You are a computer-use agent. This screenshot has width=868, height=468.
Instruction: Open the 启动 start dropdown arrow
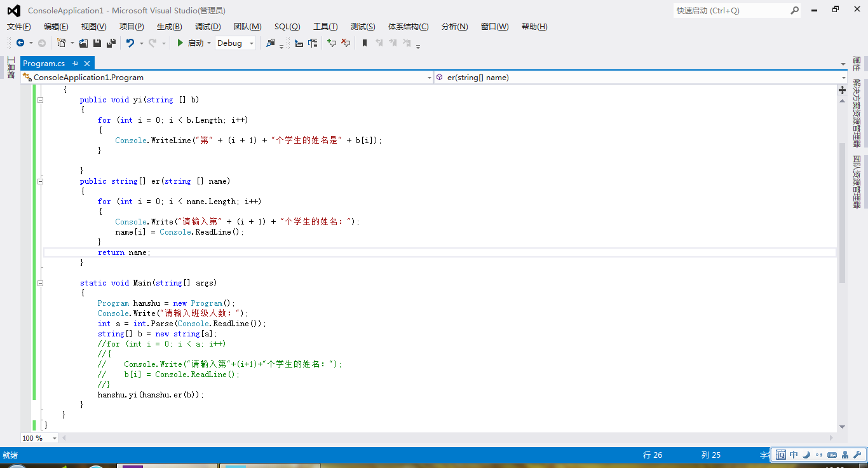209,43
